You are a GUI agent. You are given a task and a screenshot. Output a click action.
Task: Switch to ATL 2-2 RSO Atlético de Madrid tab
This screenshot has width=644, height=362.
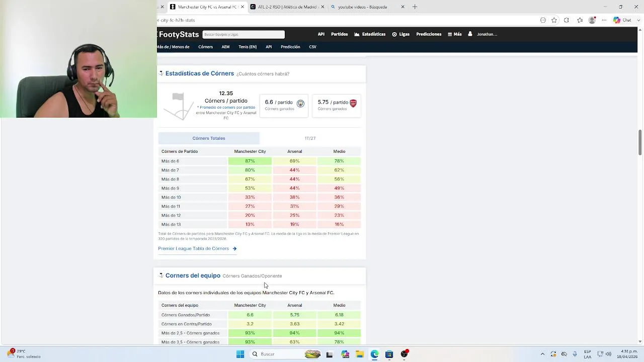287,7
